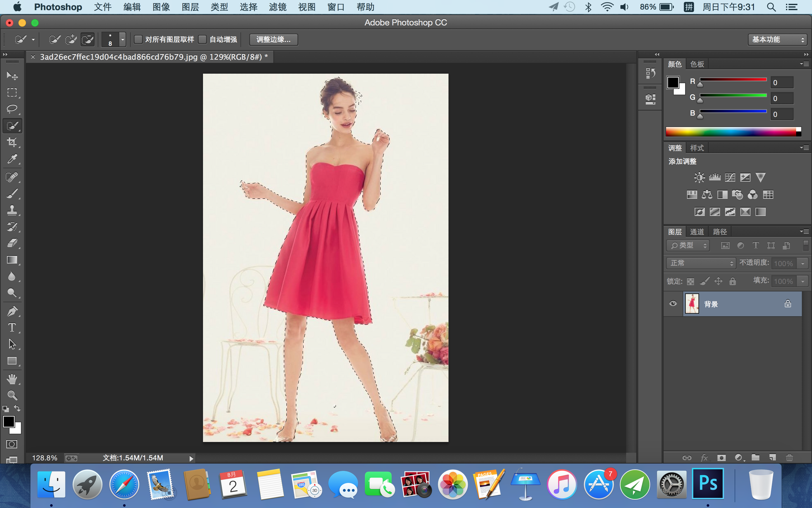Select the Path Selection tool

click(x=12, y=344)
